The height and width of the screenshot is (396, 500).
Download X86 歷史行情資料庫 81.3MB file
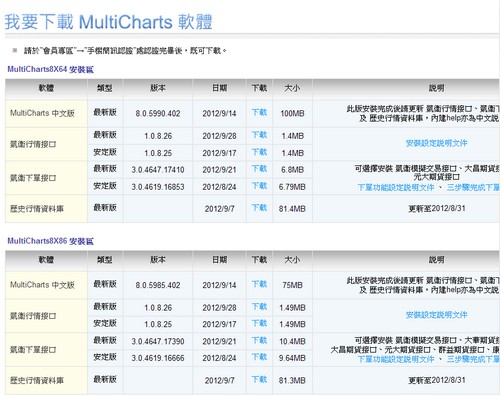(x=259, y=379)
